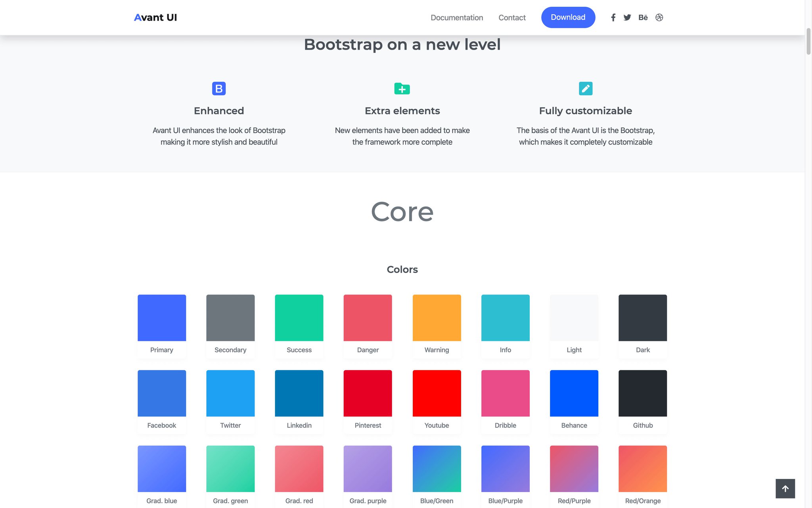The height and width of the screenshot is (508, 812).
Task: Click the blue Bootstrap B icon
Action: point(219,89)
